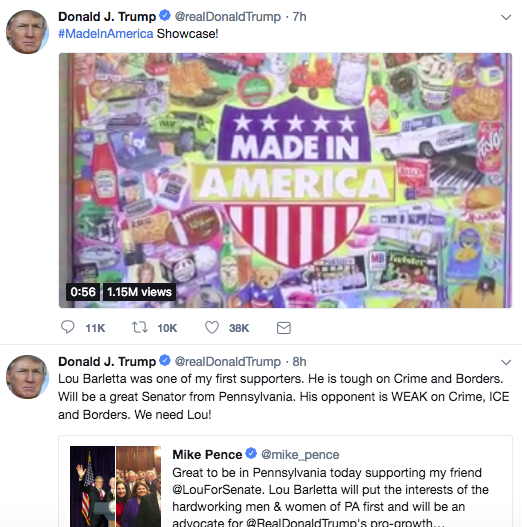
Task: Click the @mike_pence handle
Action: click(300, 455)
